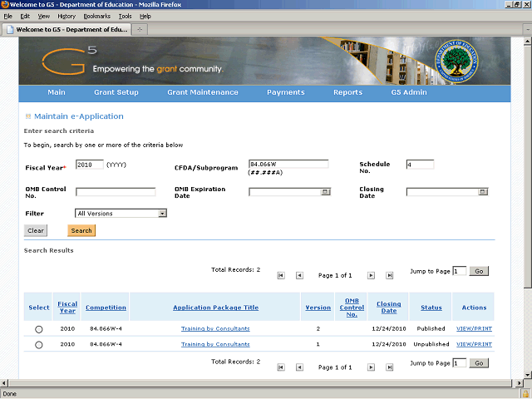Go to last page in lower pagination
Screen dimensions: 532x399
pyautogui.click(x=390, y=367)
